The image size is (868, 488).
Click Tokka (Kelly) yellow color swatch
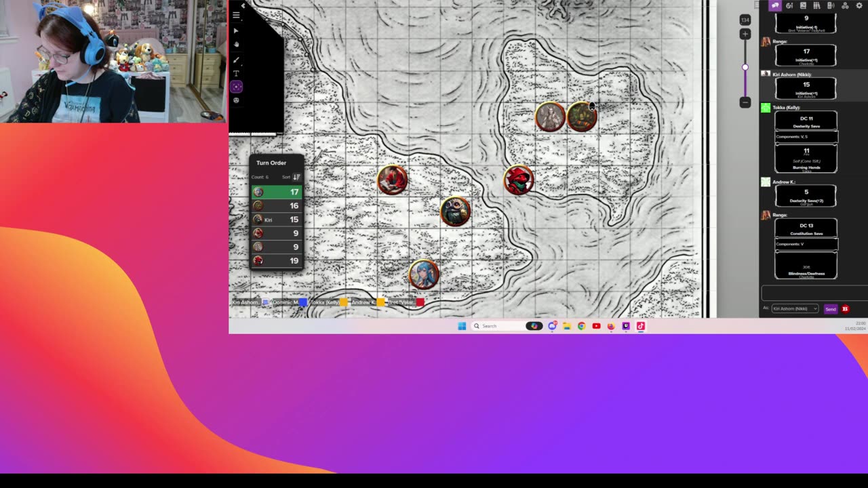coord(344,302)
